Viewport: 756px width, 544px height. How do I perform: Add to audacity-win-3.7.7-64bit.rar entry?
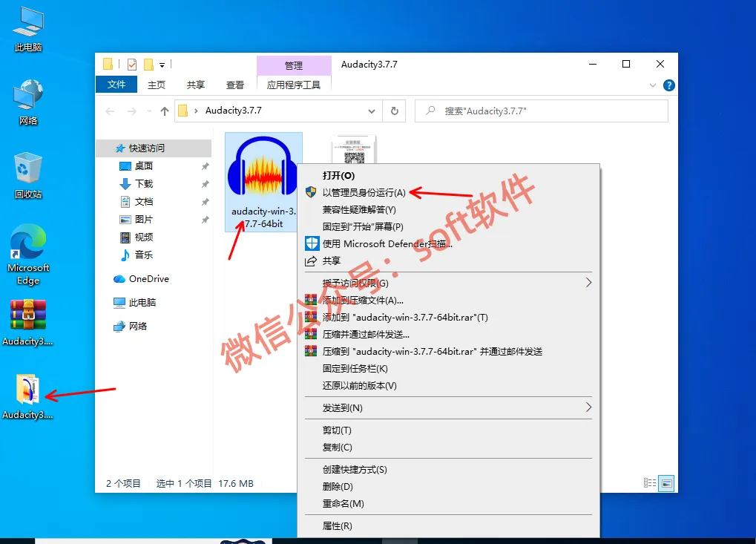pyautogui.click(x=448, y=318)
